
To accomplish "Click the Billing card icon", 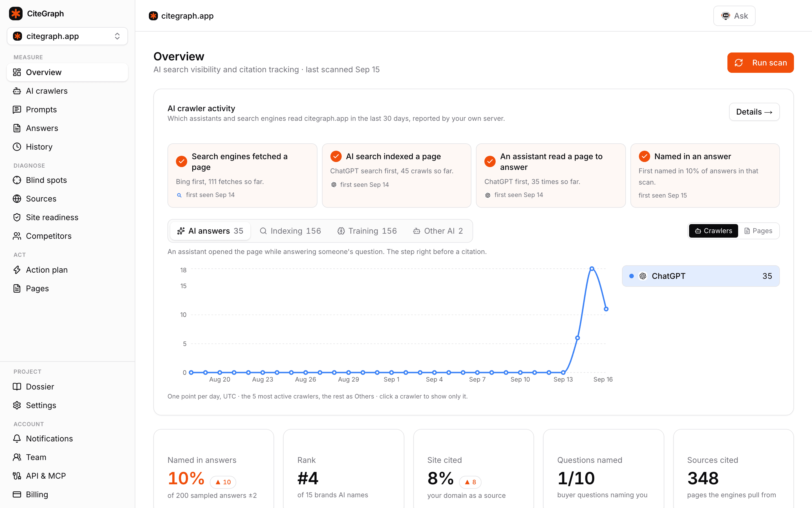I will 17,494.
